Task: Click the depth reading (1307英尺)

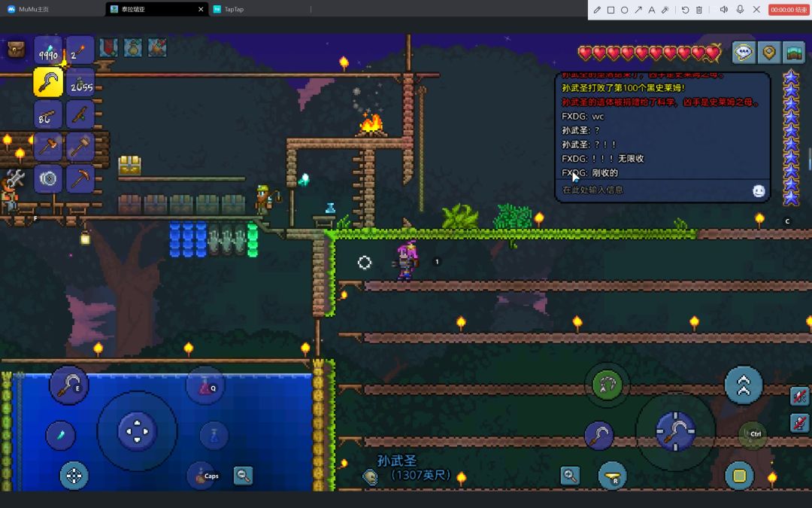Action: point(420,475)
